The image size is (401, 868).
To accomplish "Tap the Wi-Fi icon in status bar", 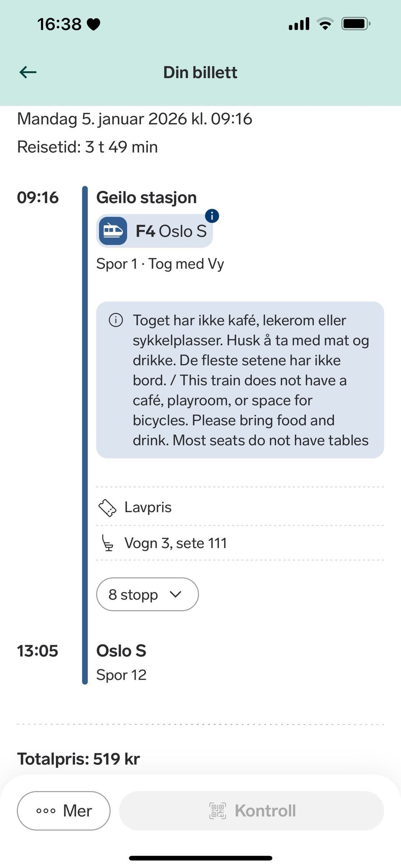I will (x=325, y=24).
